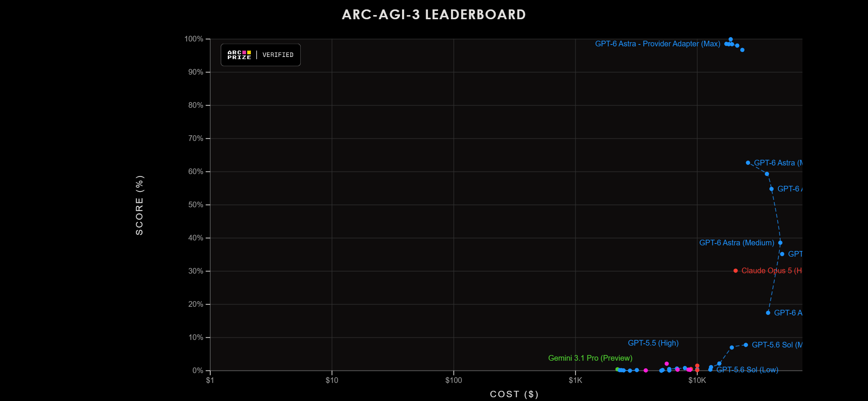
Task: Click the $1 cost axis label
Action: click(x=210, y=380)
